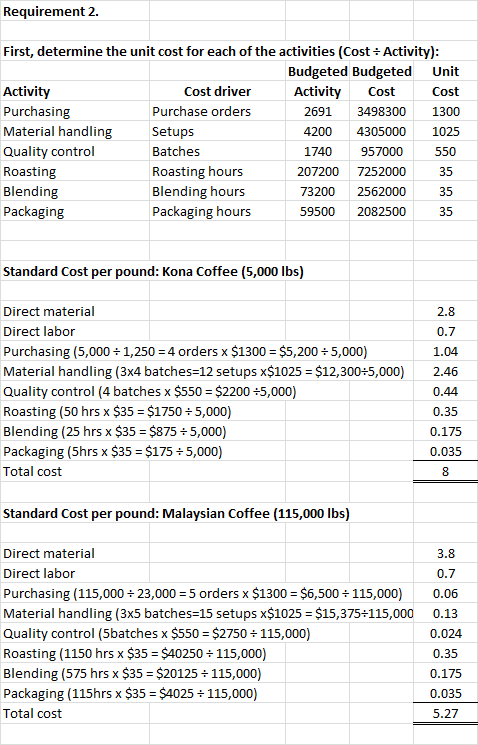Click the budgeted activity value 2691
The width and height of the screenshot is (478, 745).
pos(317,111)
